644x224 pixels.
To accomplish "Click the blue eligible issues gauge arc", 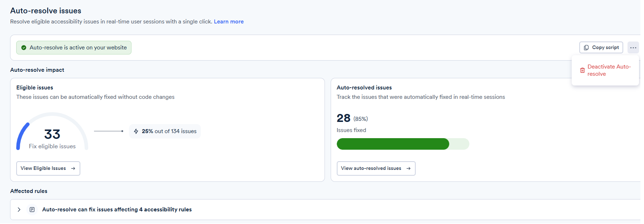I will coord(22,136).
